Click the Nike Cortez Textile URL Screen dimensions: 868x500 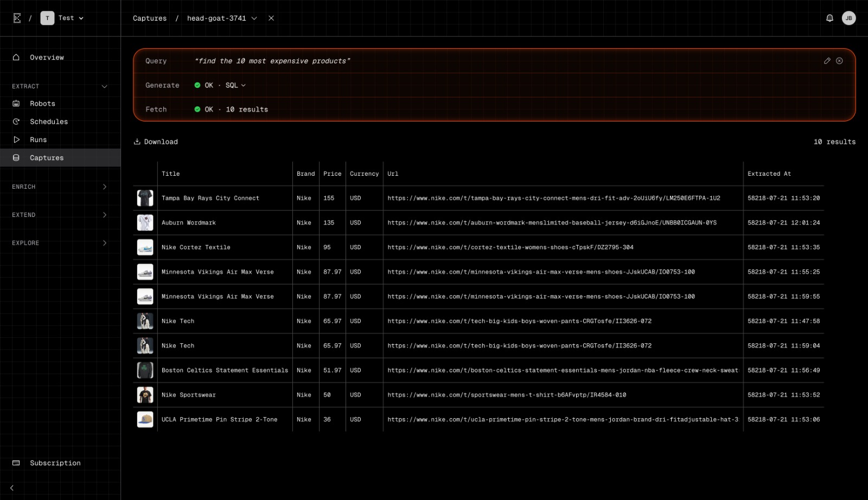pyautogui.click(x=510, y=247)
